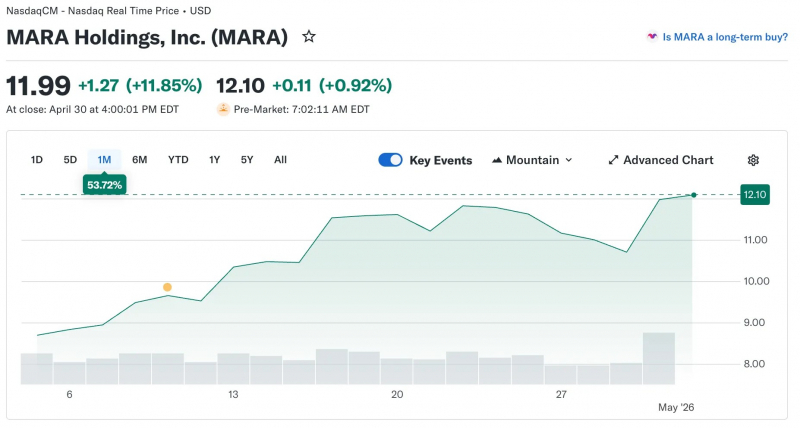This screenshot has height=428, width=800.
Task: Click 'Pre-Market: 7:02:11 AM EDT' text
Action: point(302,109)
